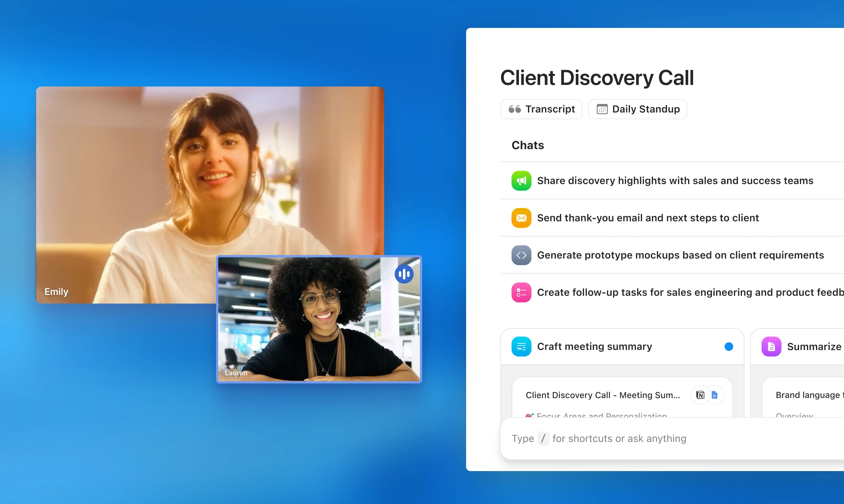Click the blue status dot beside Craft meeting summary
This screenshot has height=504, width=844.
pyautogui.click(x=728, y=346)
